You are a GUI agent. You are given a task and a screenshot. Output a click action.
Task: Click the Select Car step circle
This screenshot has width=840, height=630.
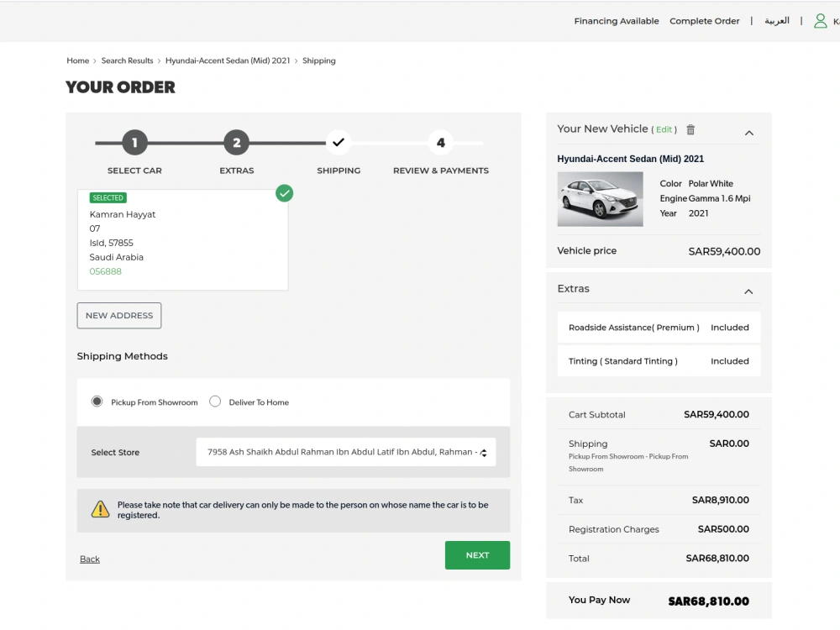(x=134, y=142)
